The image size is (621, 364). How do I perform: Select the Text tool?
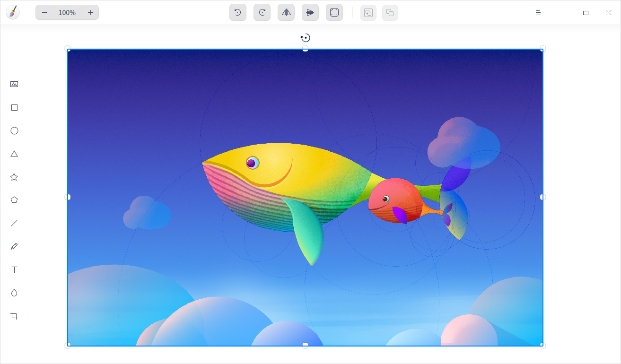click(x=14, y=269)
